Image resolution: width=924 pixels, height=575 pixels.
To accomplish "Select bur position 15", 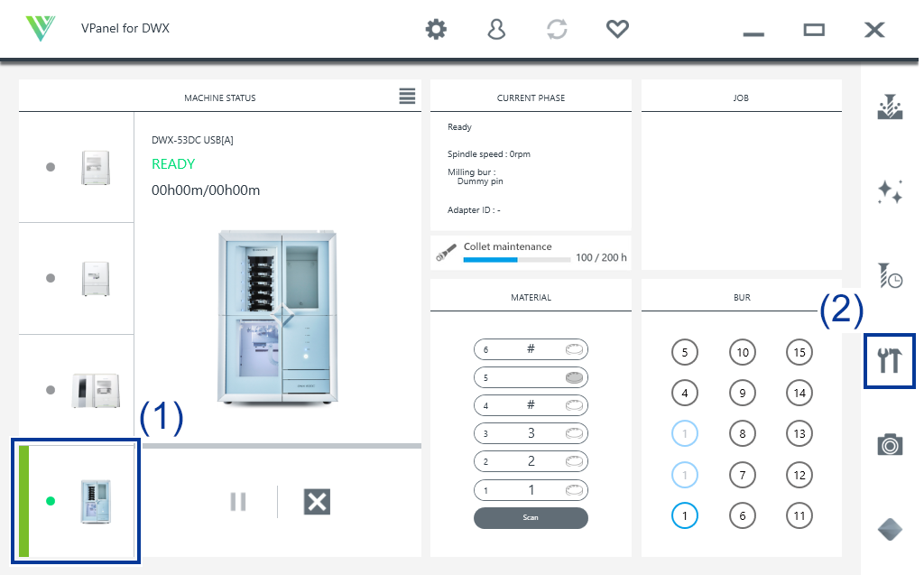I will 799,352.
